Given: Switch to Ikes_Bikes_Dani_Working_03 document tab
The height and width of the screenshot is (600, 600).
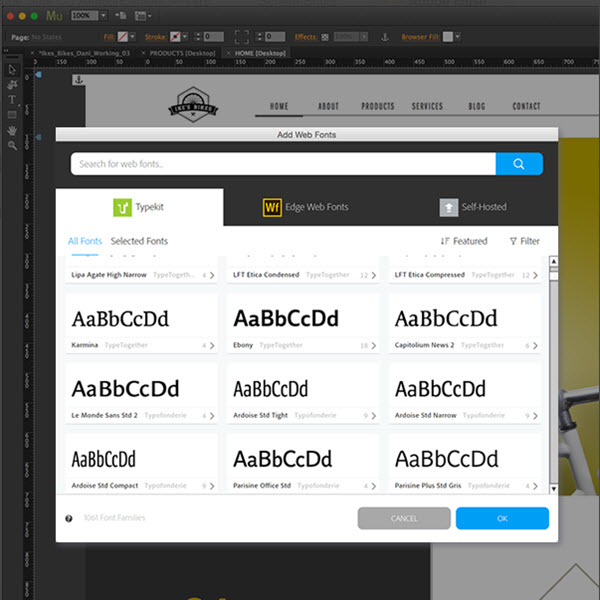Looking at the screenshot, I should coord(85,53).
